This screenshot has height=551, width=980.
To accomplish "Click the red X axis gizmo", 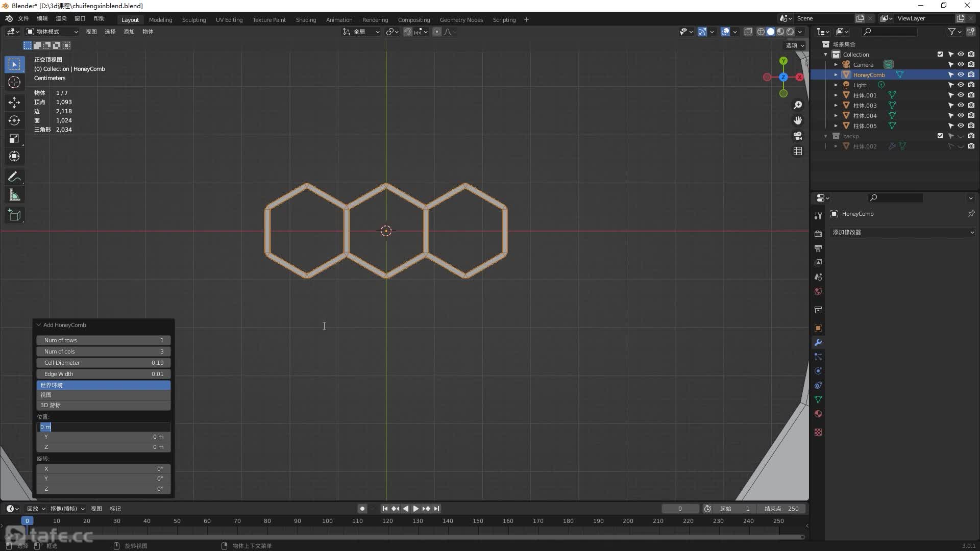I will 799,77.
